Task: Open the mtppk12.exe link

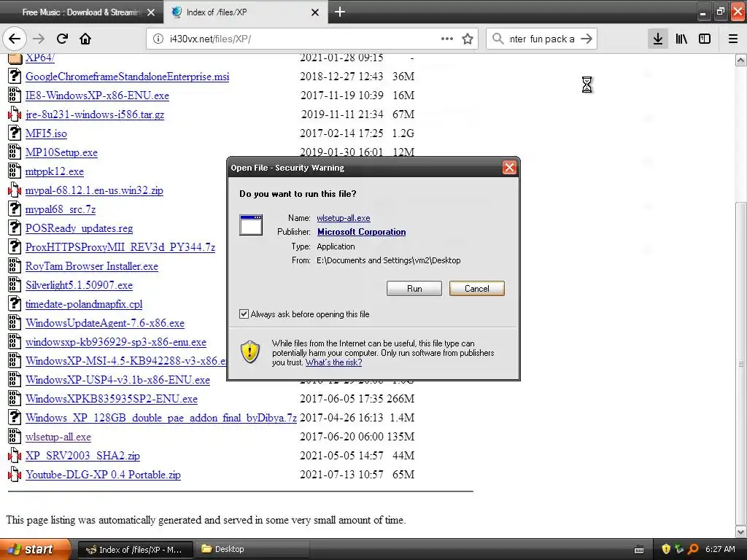Action: coord(54,171)
